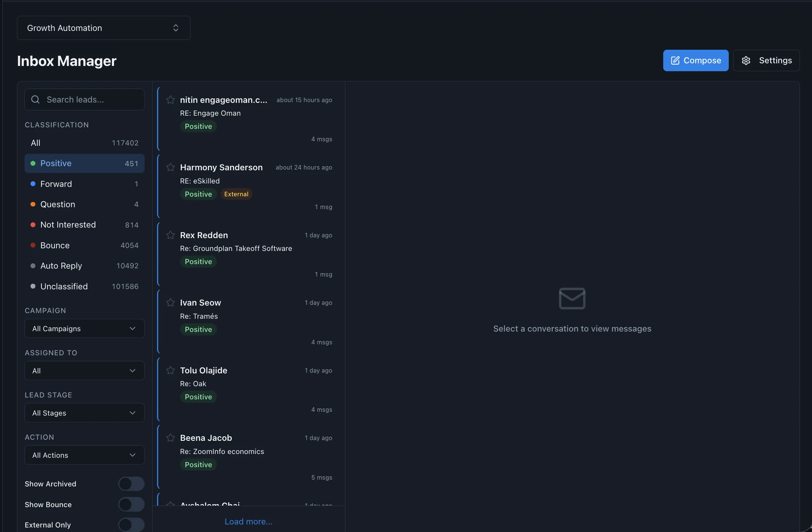
Task: Open the Growth Automation workspace switcher
Action: [103, 28]
